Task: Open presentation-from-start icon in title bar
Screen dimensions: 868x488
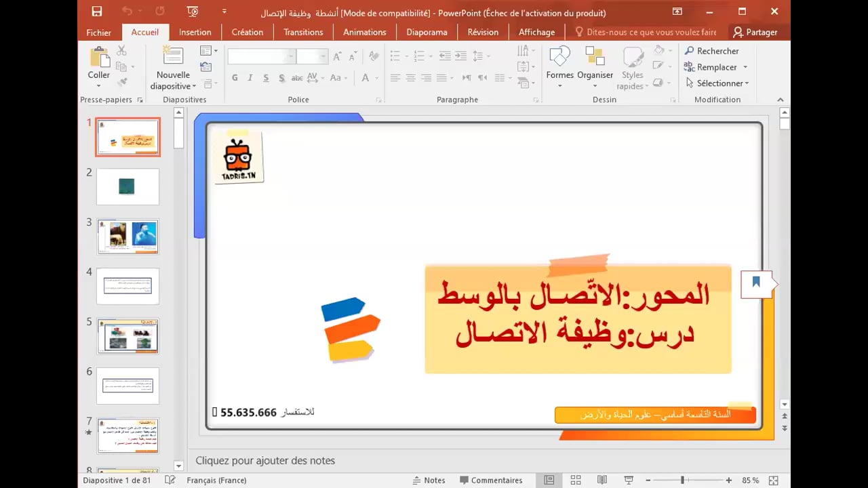Action: point(193,12)
